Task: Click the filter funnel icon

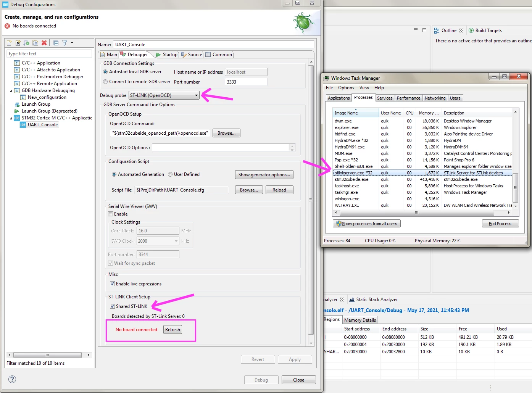Action: click(x=64, y=43)
